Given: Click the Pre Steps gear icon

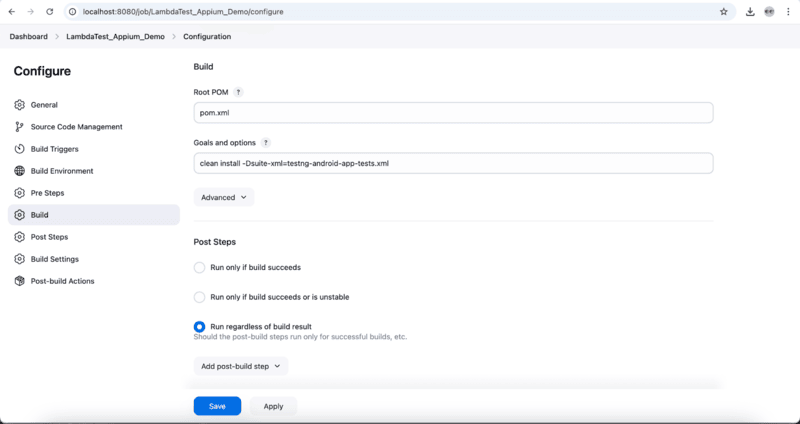Looking at the screenshot, I should (19, 193).
